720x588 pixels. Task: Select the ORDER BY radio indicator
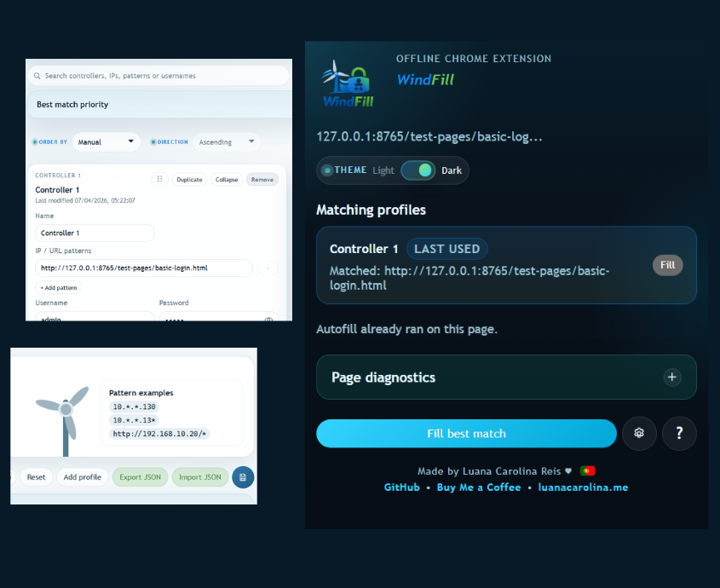[34, 141]
